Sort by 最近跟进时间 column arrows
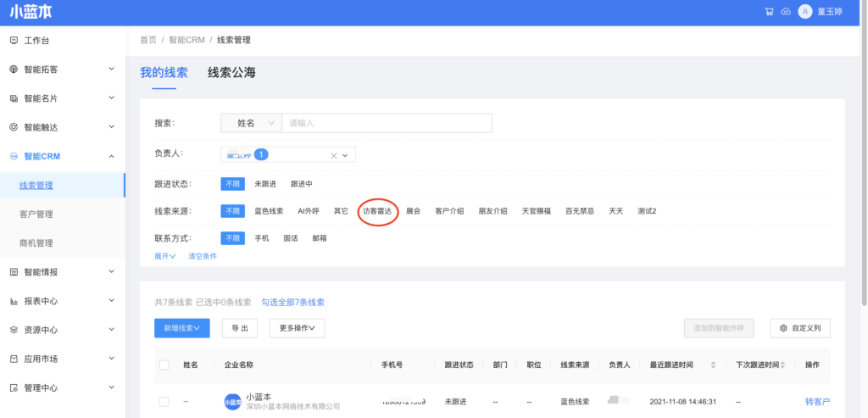Image resolution: width=868 pixels, height=418 pixels. point(713,365)
